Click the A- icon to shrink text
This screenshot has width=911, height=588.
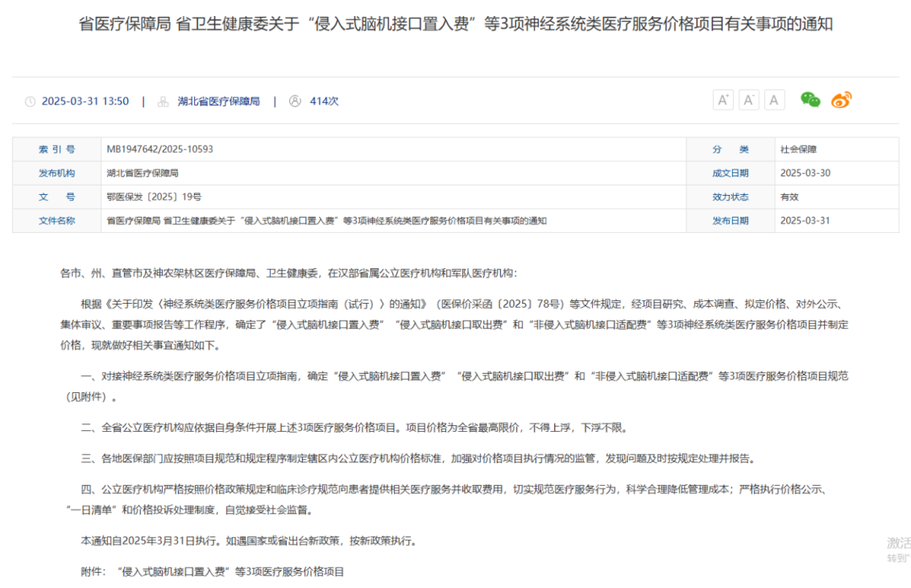click(748, 99)
